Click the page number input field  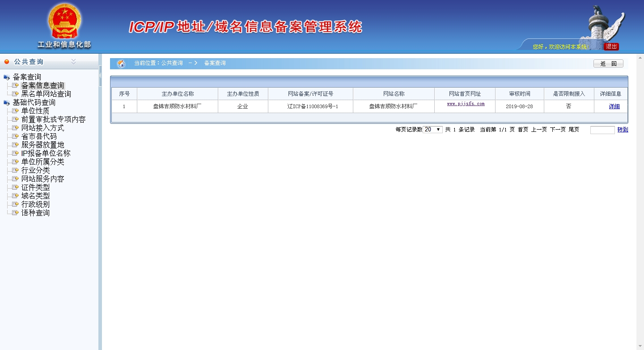(602, 130)
